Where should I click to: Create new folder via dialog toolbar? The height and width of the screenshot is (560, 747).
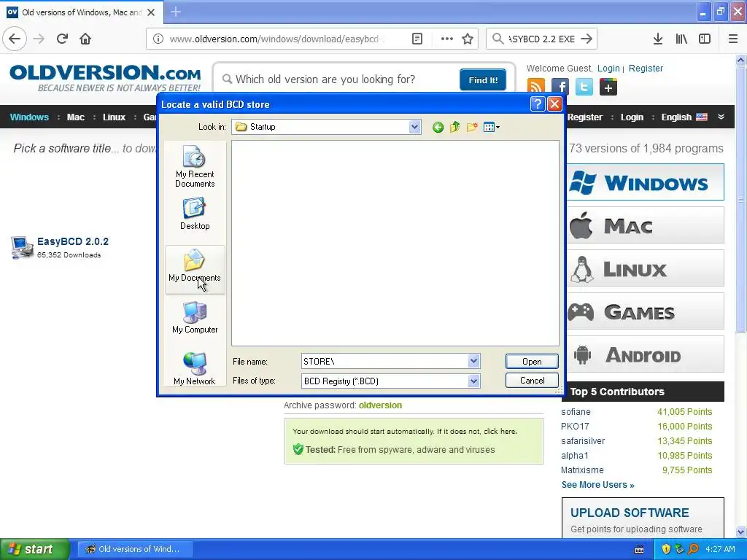pos(472,127)
